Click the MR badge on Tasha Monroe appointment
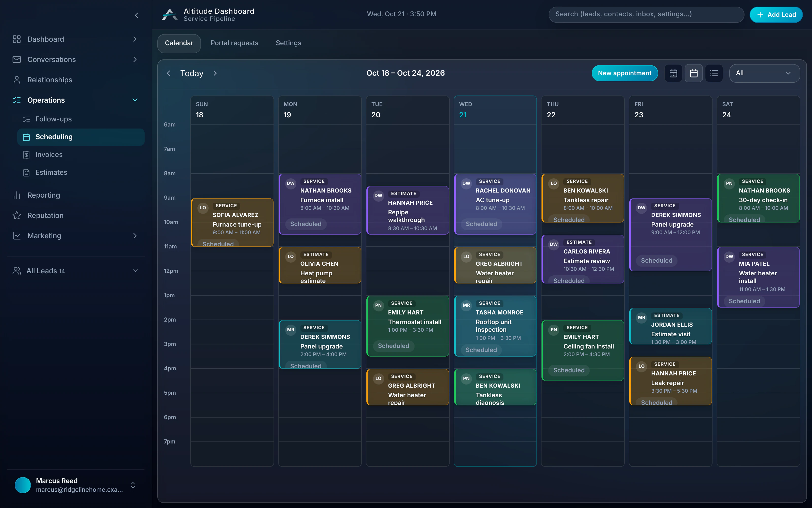The width and height of the screenshot is (812, 508). click(x=466, y=305)
